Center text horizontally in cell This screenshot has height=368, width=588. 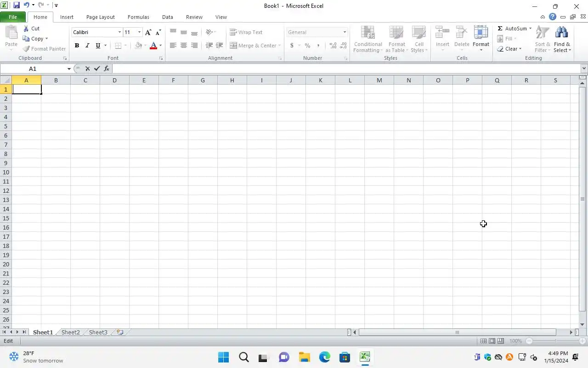184,46
